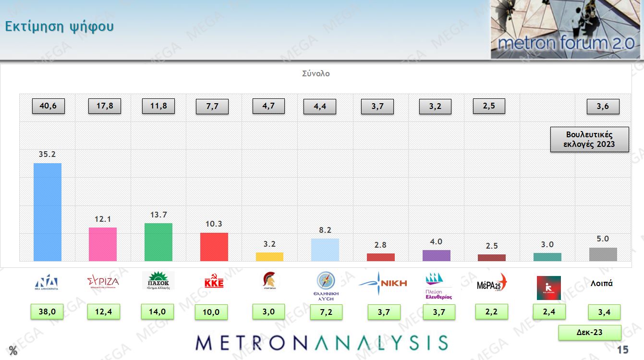The height and width of the screenshot is (360, 644).
Task: Click the NIKI party logo
Action: (x=383, y=283)
